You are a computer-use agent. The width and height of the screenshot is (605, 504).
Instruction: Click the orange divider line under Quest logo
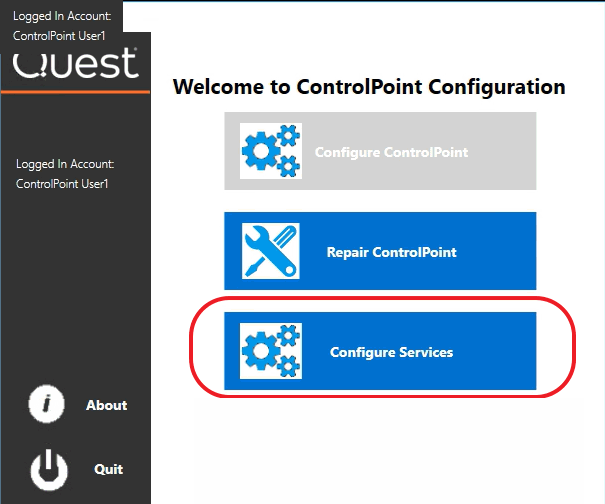pyautogui.click(x=75, y=92)
